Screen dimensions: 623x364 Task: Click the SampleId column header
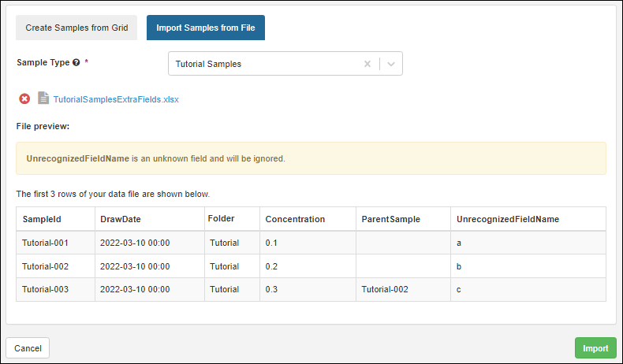pyautogui.click(x=41, y=219)
